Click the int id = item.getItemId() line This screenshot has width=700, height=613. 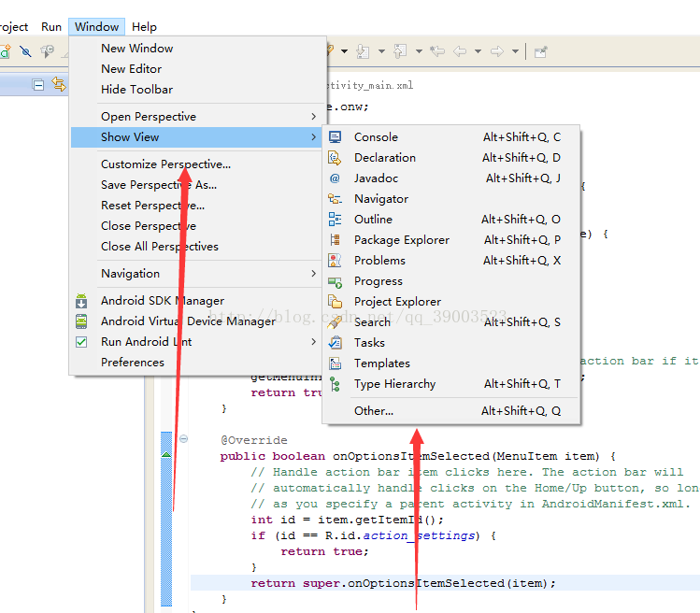coord(347,520)
